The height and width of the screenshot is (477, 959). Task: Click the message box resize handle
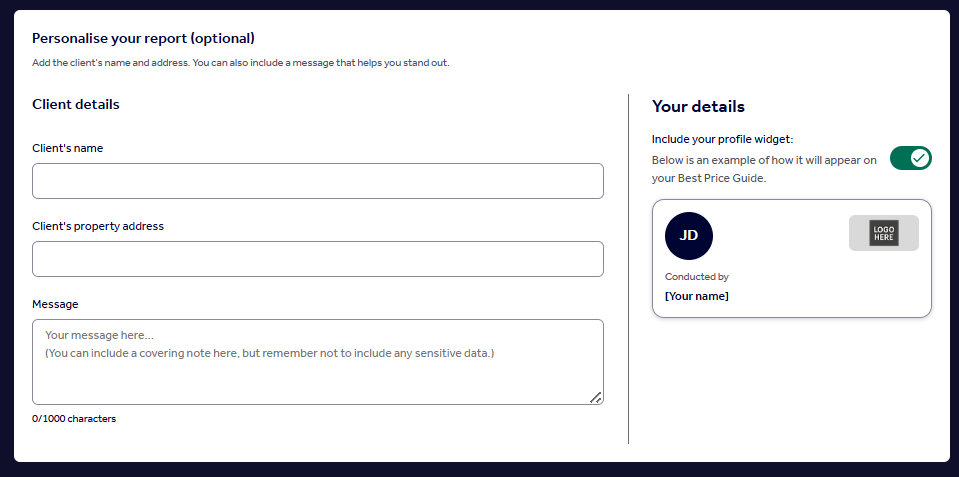(595, 397)
